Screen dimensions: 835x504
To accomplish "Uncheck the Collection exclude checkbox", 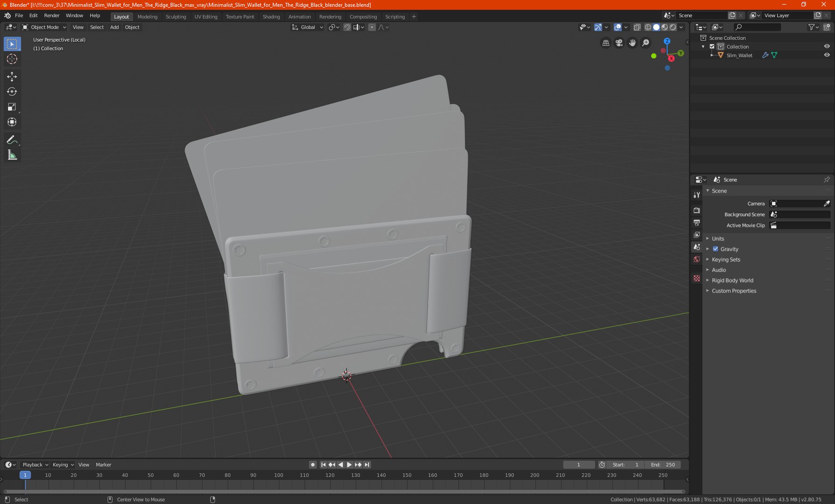I will point(712,47).
